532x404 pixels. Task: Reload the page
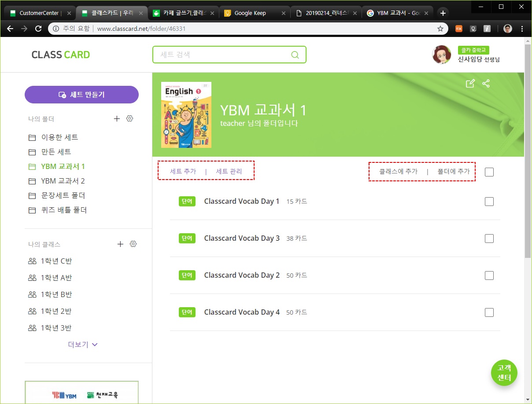pyautogui.click(x=38, y=29)
